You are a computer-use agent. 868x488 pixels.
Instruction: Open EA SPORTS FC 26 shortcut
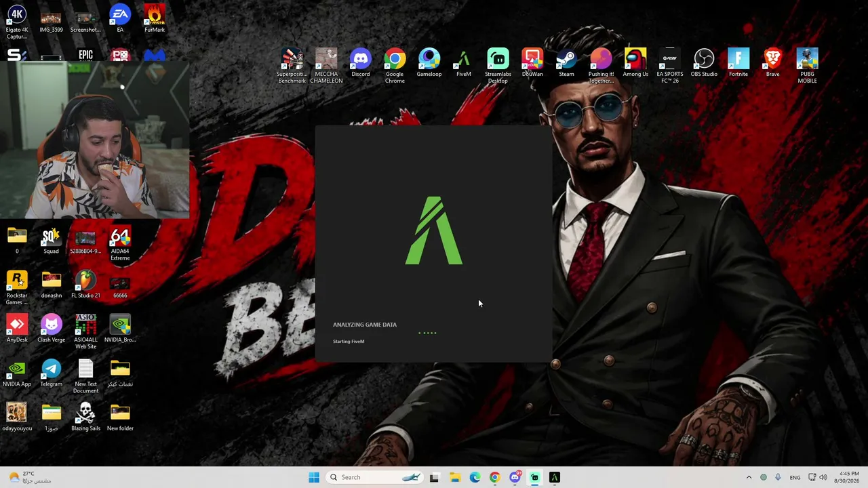[670, 66]
